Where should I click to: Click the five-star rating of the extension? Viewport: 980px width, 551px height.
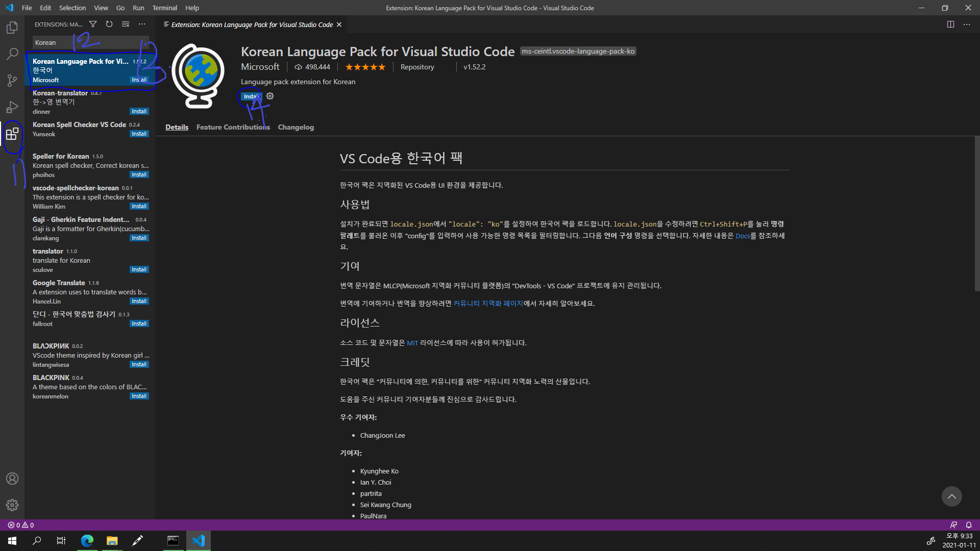pos(365,67)
